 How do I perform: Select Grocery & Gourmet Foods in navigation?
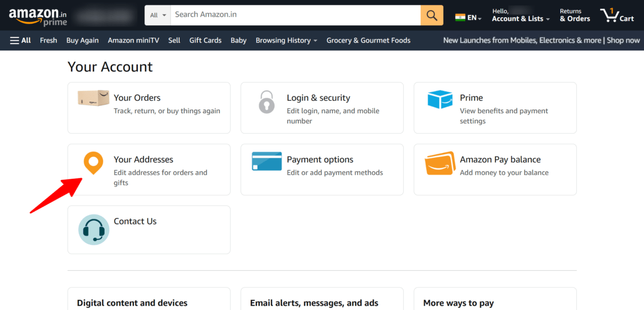[368, 40]
